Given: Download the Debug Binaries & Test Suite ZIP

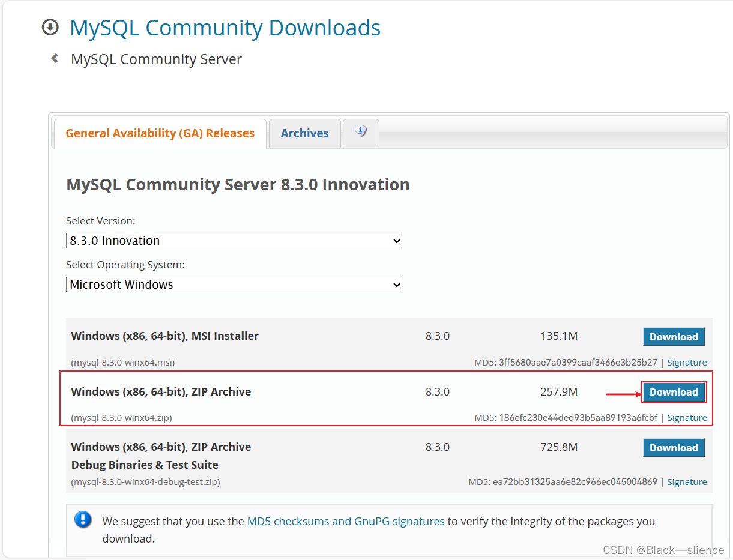Looking at the screenshot, I should [674, 448].
